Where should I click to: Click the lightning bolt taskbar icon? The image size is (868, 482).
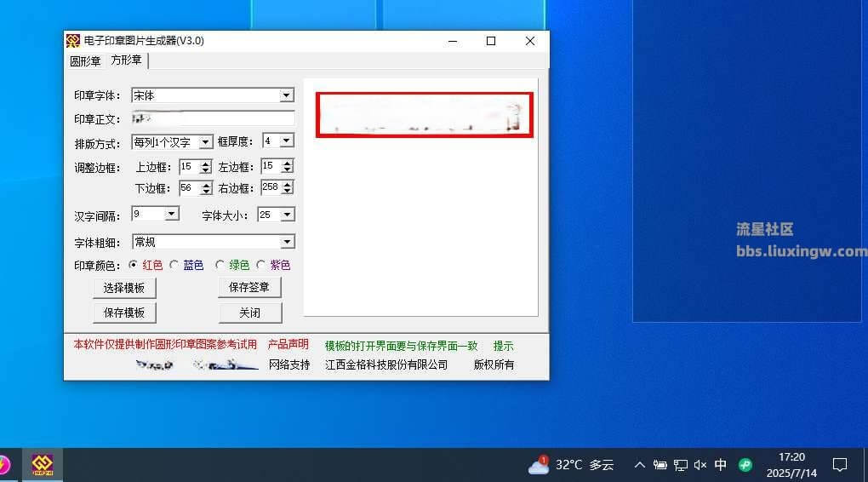4,465
